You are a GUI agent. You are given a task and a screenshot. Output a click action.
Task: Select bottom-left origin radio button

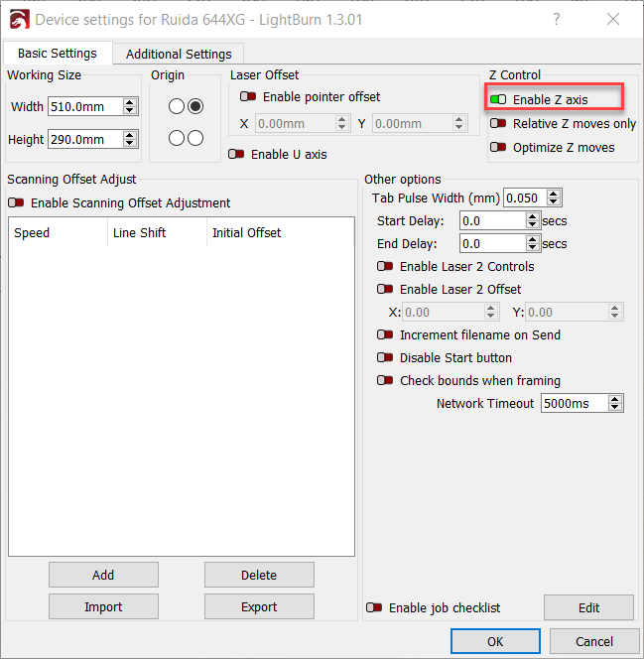[177, 138]
